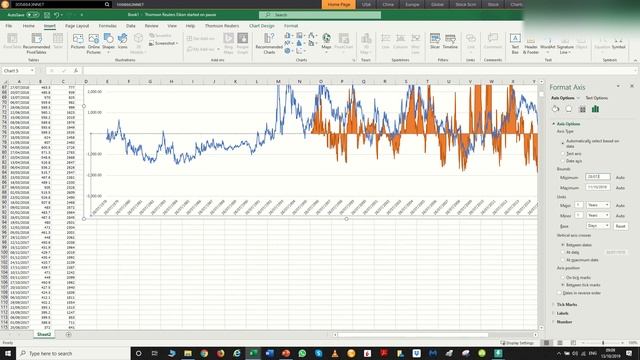
Task: Open the File menu
Action: [x=9, y=26]
